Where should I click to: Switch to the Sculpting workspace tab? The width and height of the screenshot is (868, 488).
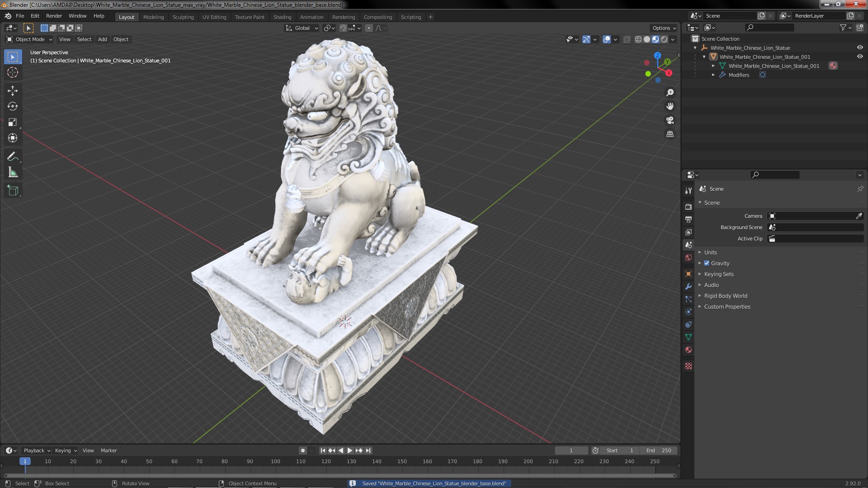coord(183,17)
